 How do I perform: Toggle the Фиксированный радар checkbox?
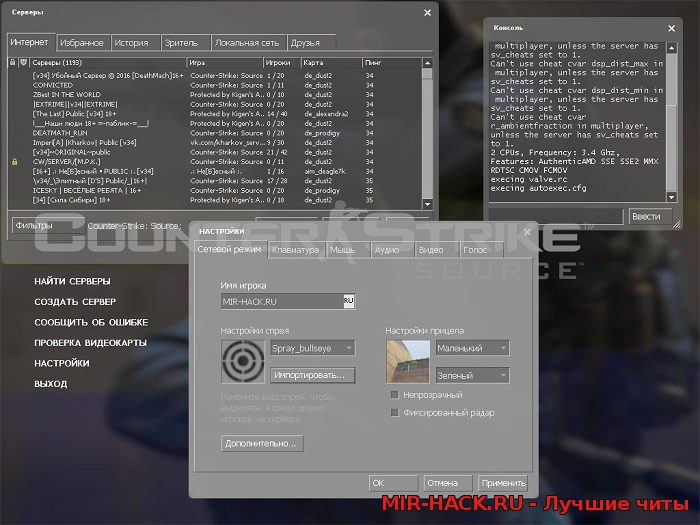pos(395,413)
